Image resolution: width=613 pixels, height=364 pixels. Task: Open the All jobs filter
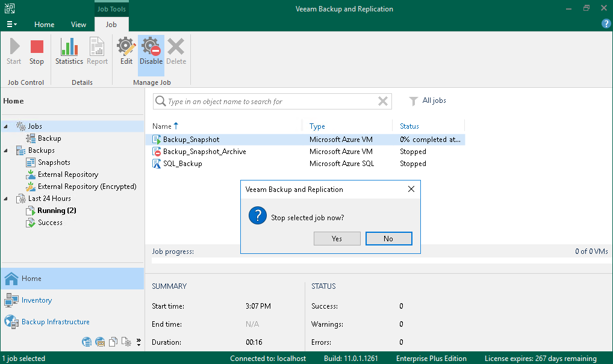point(428,100)
